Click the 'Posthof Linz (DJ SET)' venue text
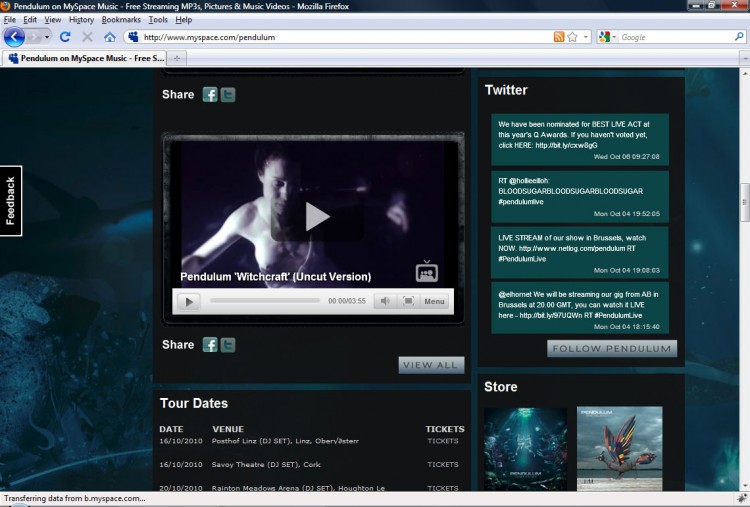This screenshot has width=750, height=507. click(x=251, y=441)
